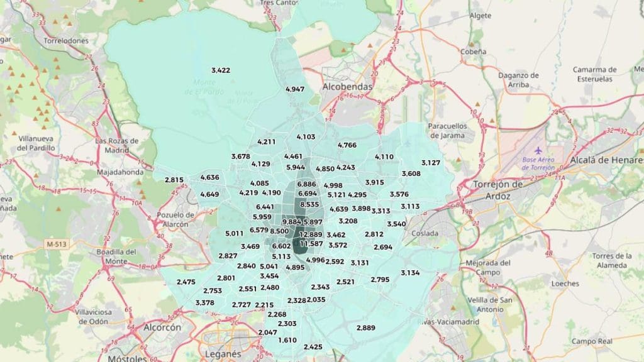The image size is (644, 362).
Task: Click the M-513 road shield label
Action: [58, 243]
